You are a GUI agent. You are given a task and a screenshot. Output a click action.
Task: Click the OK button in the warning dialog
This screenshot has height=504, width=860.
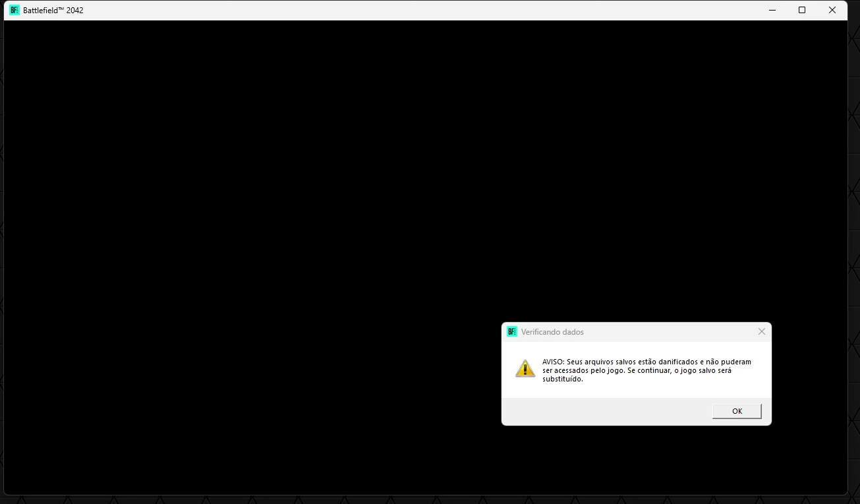[x=737, y=411]
